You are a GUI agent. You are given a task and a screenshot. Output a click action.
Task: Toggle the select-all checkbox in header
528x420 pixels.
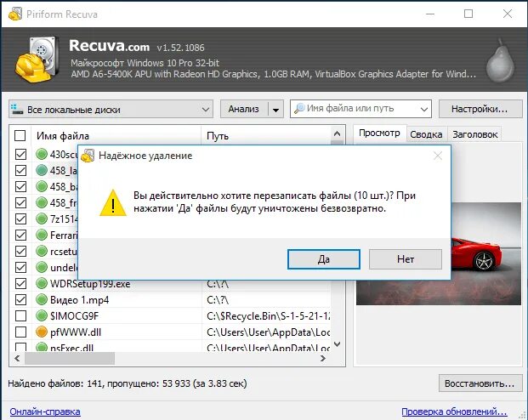pos(20,136)
